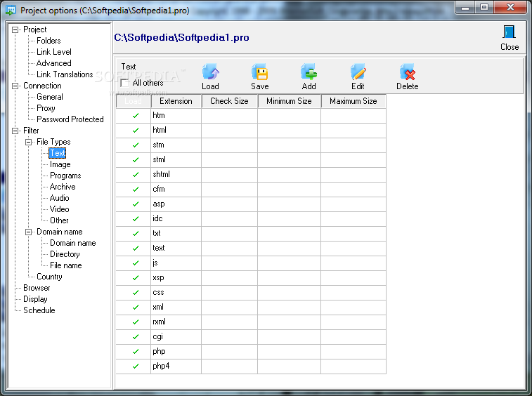Select Link Level tree item
Viewport: 532px width, 396px height.
(x=54, y=52)
